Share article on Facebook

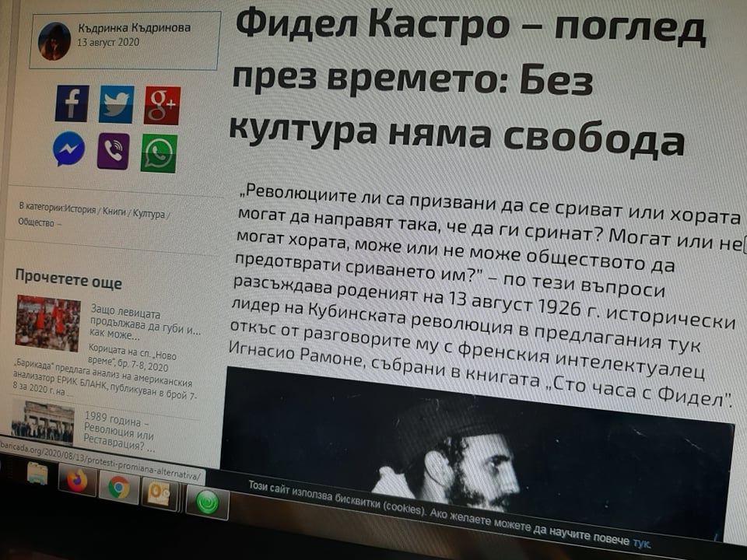[x=72, y=104]
